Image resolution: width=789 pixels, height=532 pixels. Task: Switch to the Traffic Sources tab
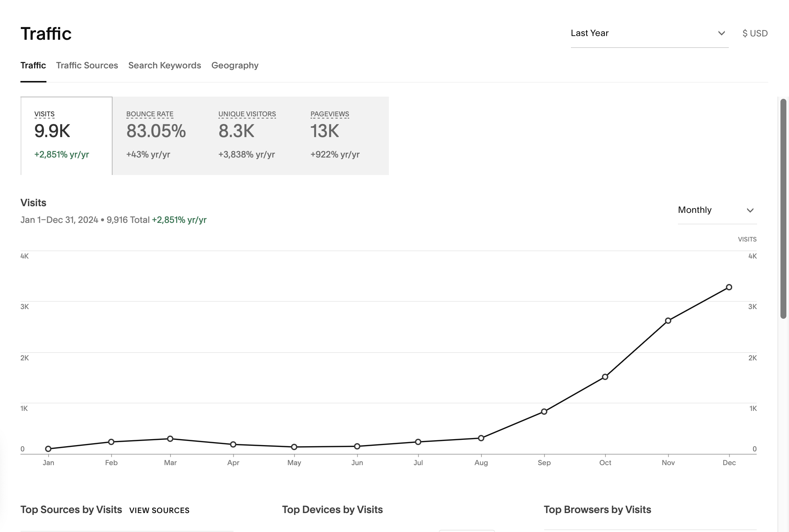[87, 65]
